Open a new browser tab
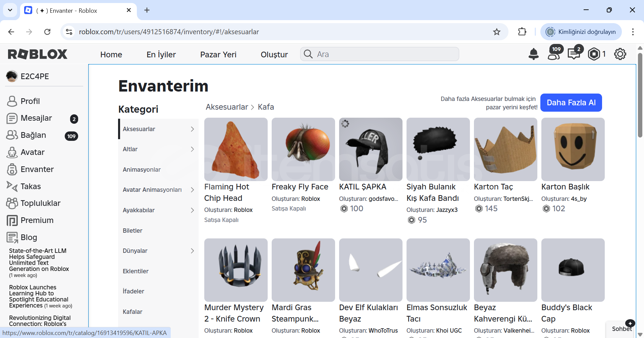644x338 pixels. pyautogui.click(x=147, y=10)
